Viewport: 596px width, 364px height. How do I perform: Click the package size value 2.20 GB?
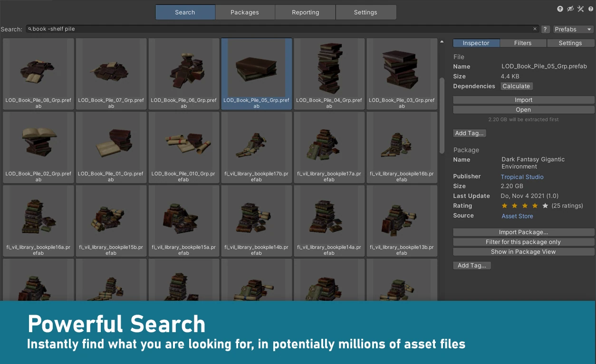(x=512, y=186)
